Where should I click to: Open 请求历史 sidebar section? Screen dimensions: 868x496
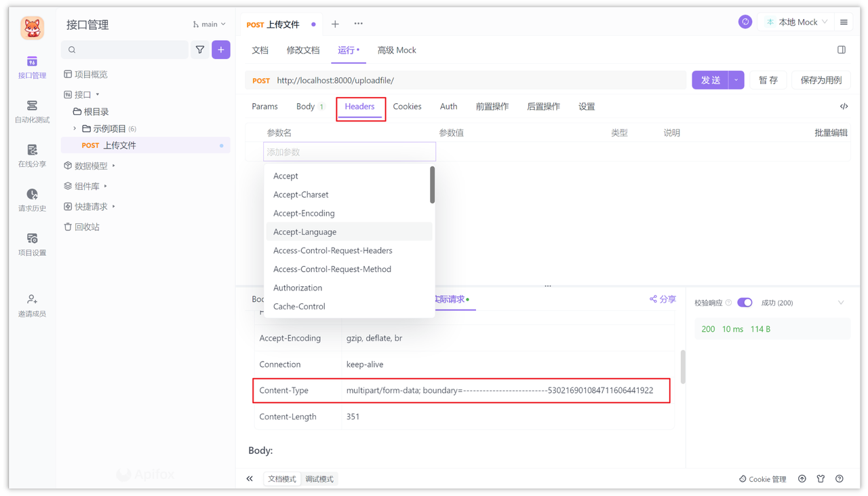[32, 200]
